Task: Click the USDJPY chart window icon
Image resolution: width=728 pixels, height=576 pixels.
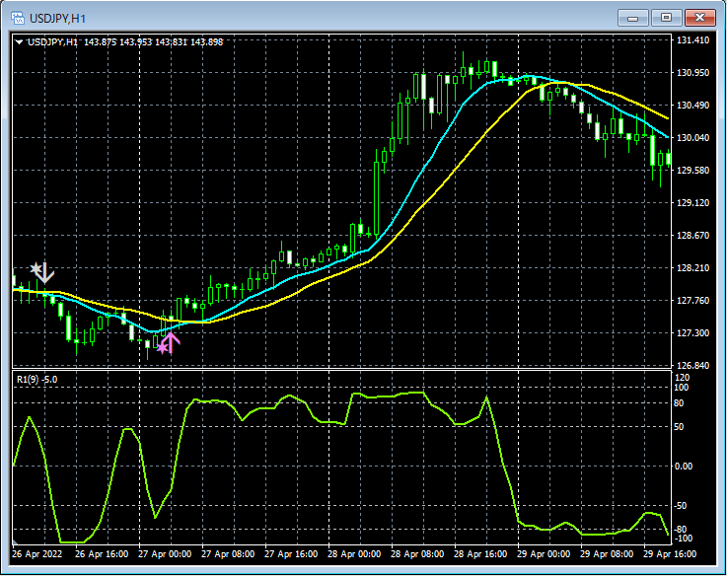Action: (17, 18)
